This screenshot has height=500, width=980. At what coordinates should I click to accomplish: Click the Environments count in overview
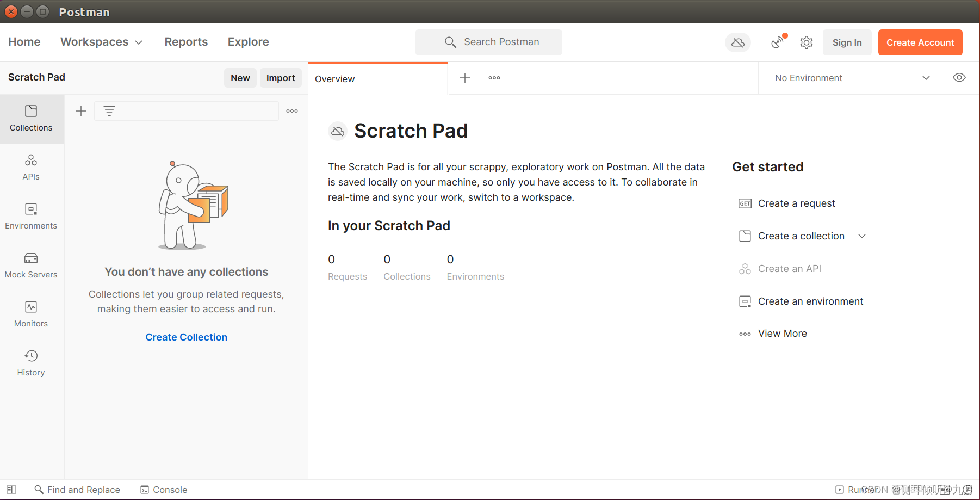475,267
